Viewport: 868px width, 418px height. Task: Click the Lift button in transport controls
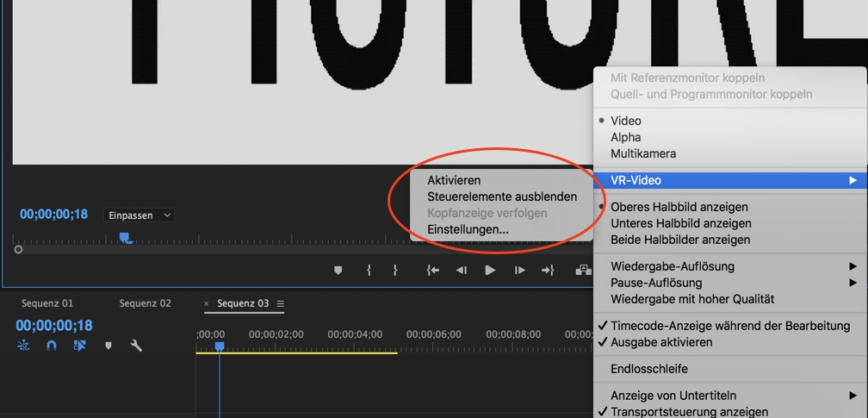click(582, 270)
